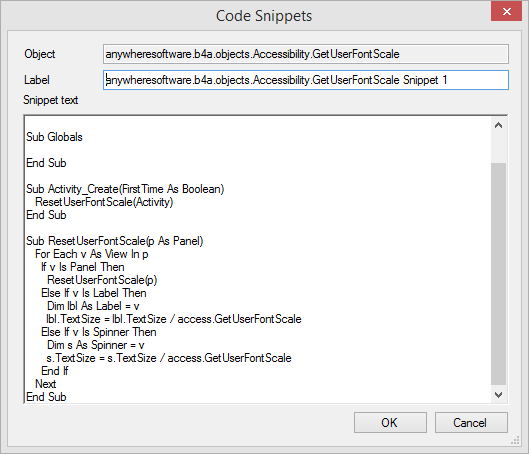Click the window resize grip corner
The height and width of the screenshot is (454, 529).
[516, 441]
